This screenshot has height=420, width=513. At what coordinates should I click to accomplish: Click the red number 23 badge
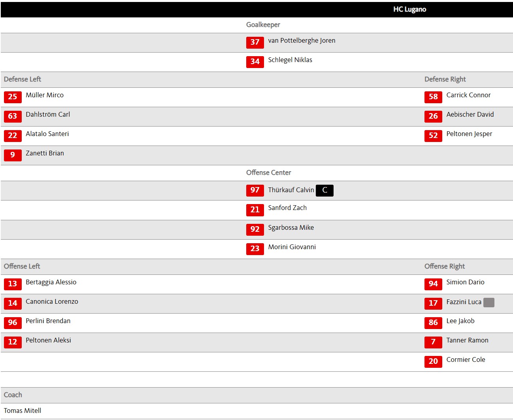pyautogui.click(x=255, y=249)
